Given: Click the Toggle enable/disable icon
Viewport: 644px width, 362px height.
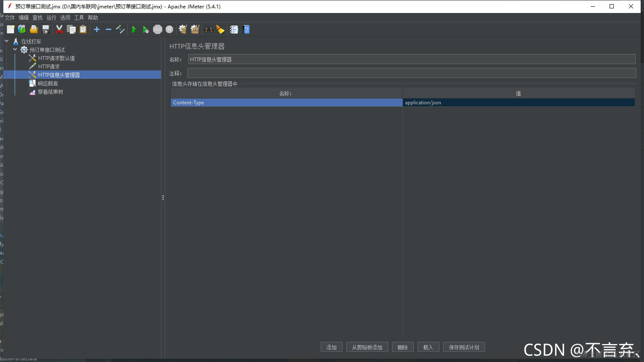Looking at the screenshot, I should click(120, 29).
